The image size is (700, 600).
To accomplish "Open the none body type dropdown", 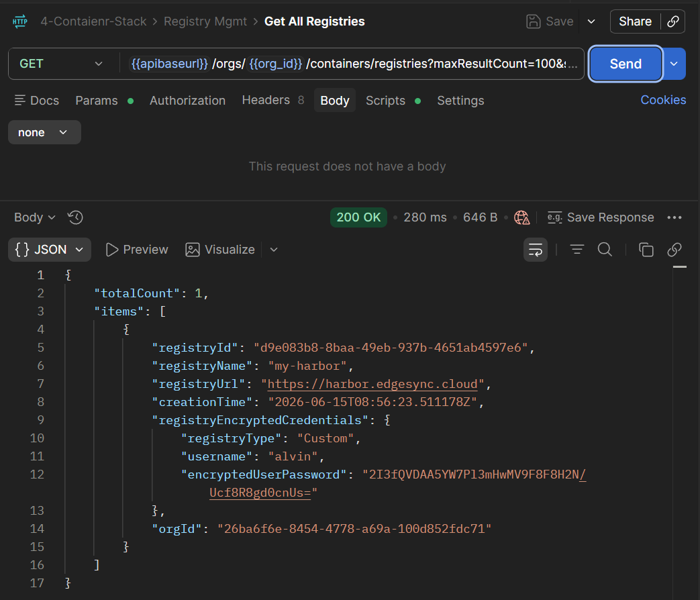I will pos(44,132).
